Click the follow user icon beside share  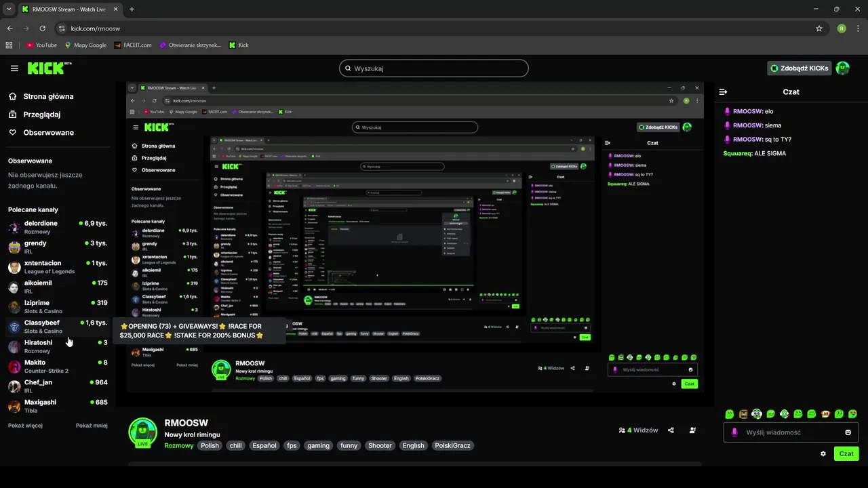pos(692,430)
